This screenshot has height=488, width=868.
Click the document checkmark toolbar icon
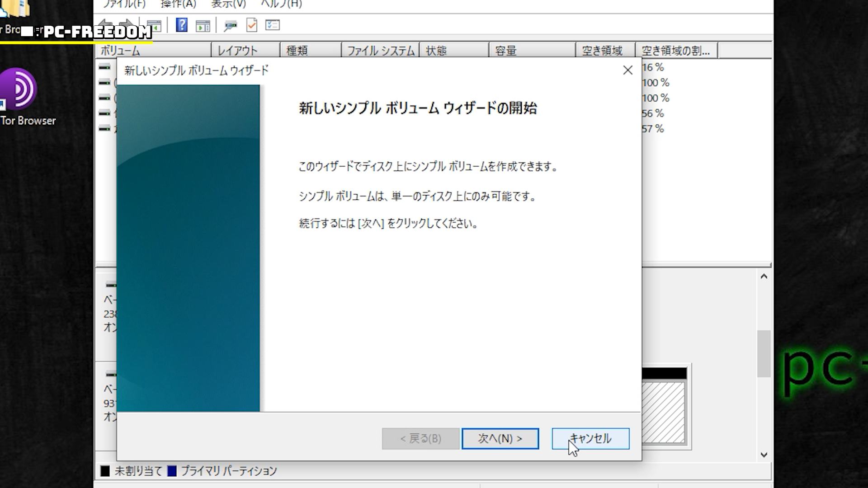252,25
